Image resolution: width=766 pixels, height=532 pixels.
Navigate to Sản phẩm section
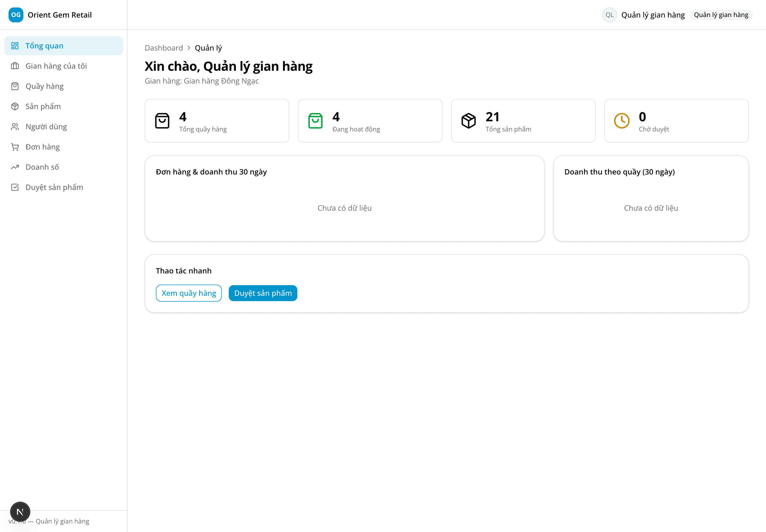tap(63, 106)
